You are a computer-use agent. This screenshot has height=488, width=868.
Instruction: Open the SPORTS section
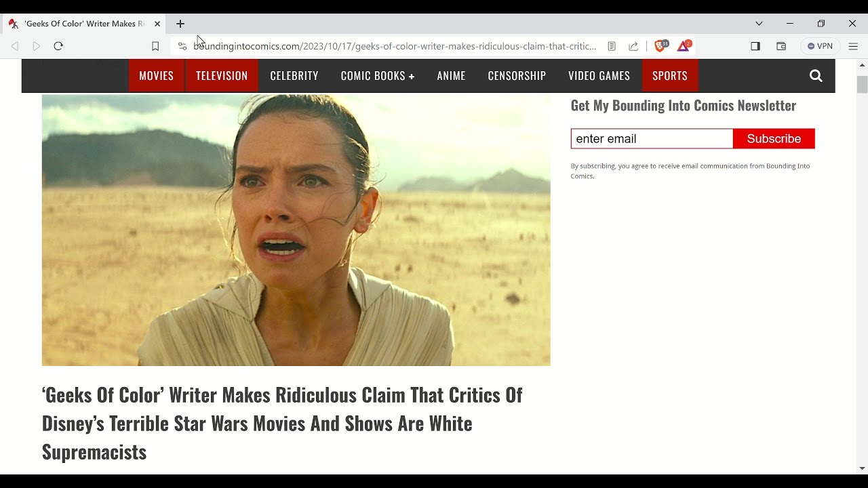[670, 76]
